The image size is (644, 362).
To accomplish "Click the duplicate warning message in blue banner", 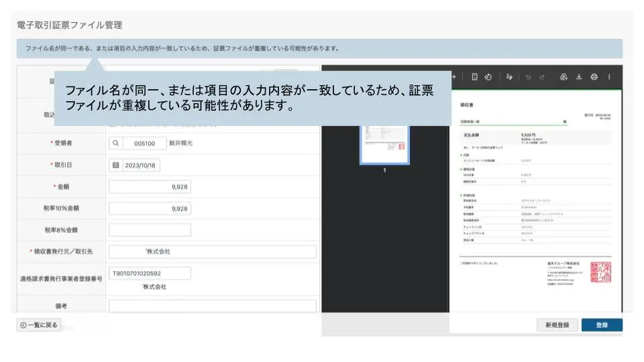I will (x=182, y=48).
